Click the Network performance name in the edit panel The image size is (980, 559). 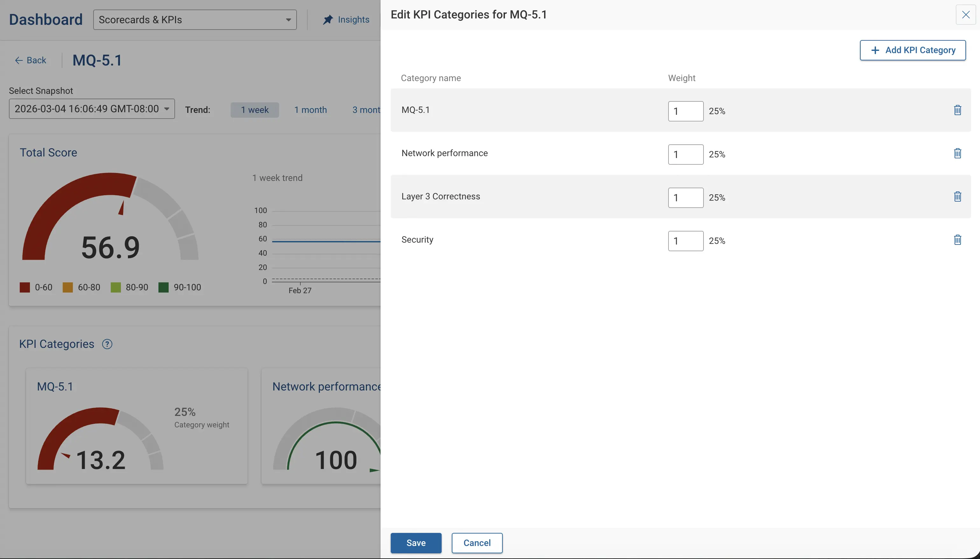point(444,153)
